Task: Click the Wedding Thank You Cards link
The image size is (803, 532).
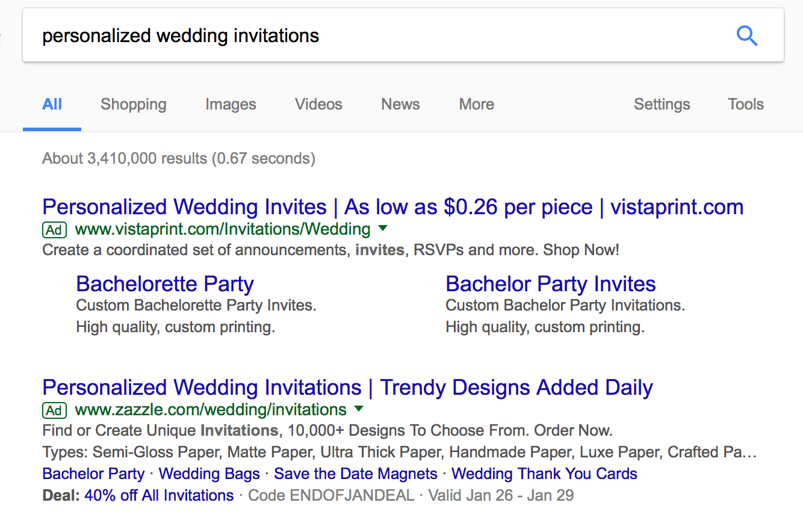Action: tap(544, 474)
